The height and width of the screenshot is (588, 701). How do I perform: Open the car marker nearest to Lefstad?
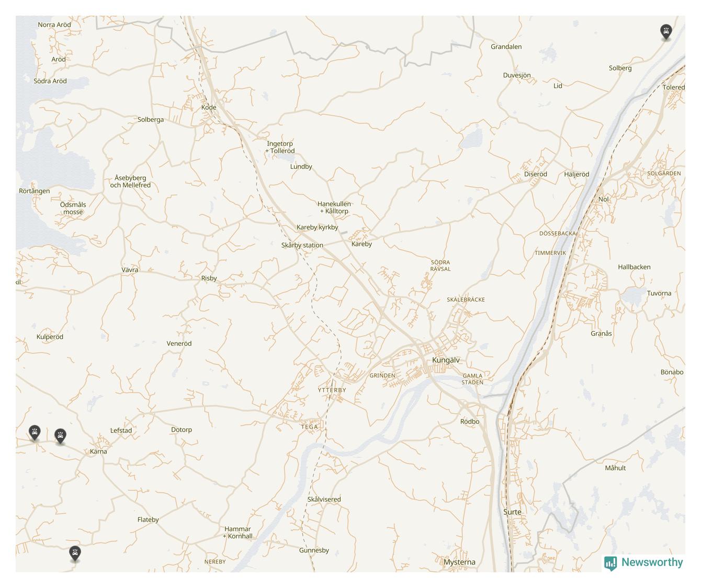pos(61,436)
